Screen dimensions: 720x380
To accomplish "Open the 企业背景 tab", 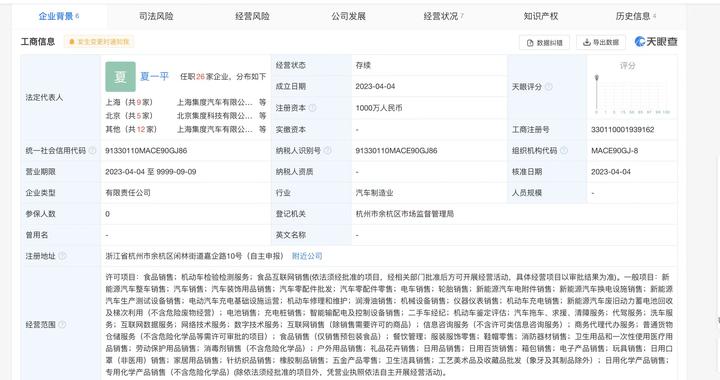I will 59,16.
